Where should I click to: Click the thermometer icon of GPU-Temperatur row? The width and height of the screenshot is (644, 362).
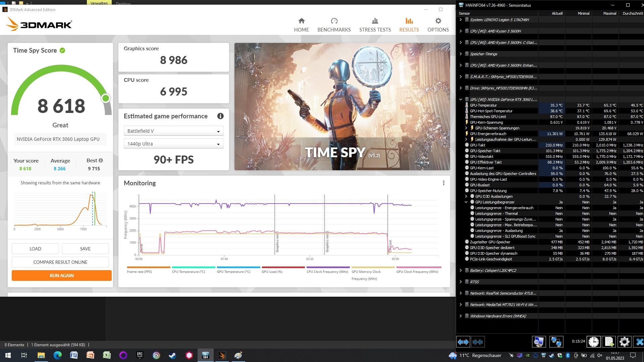pos(467,105)
